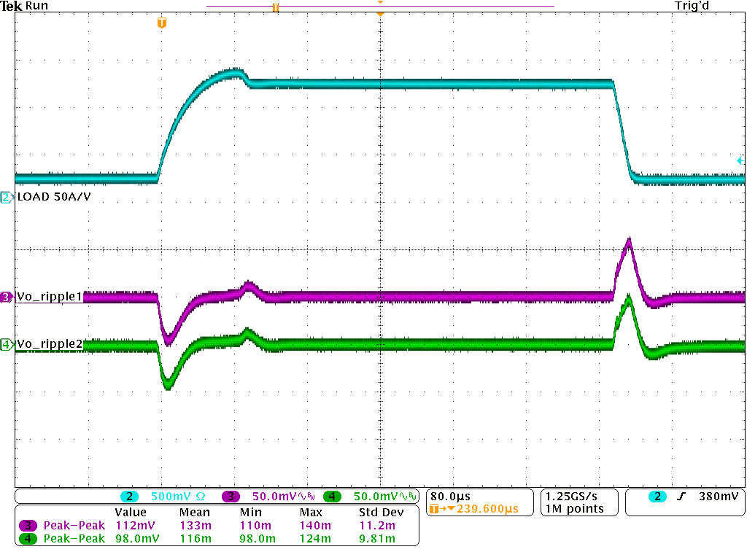Viewport: 747px width, 560px height.
Task: Select channel 2 ground marker for LOAD
Action: 6,198
